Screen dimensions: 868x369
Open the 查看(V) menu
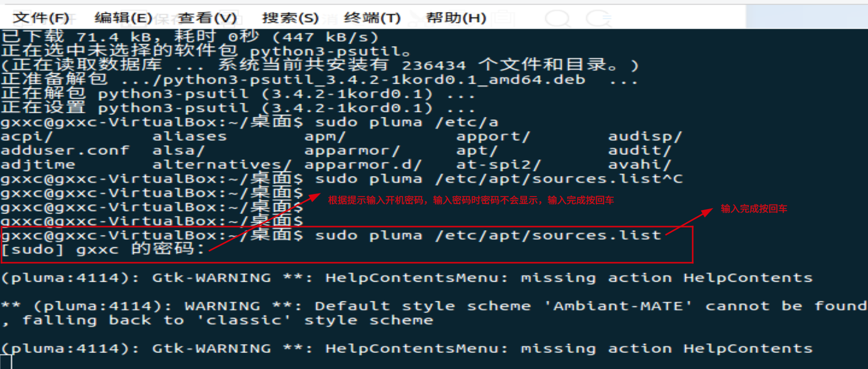(207, 18)
